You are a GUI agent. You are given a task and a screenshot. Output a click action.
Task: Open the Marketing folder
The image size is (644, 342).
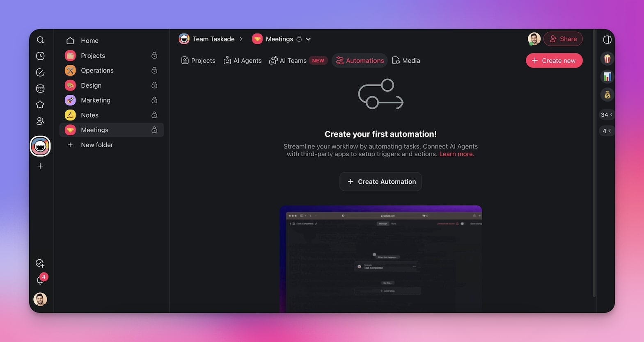[x=112, y=100]
